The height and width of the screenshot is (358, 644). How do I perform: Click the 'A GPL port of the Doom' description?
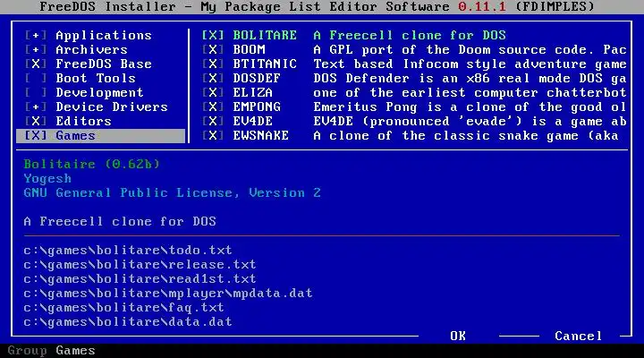(470, 50)
